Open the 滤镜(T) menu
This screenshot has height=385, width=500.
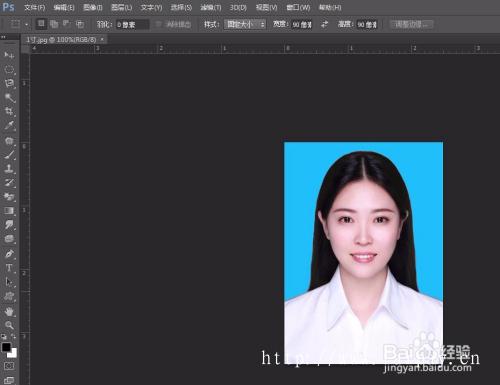pyautogui.click(x=211, y=7)
